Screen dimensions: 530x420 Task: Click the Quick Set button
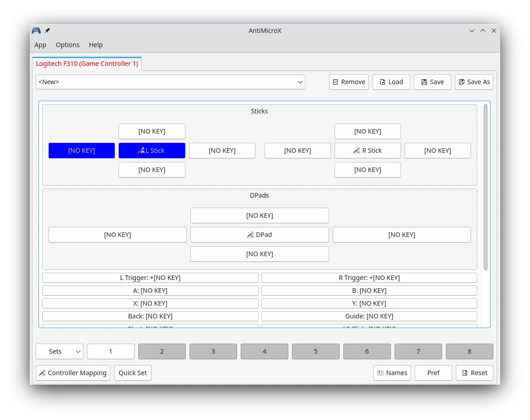133,373
